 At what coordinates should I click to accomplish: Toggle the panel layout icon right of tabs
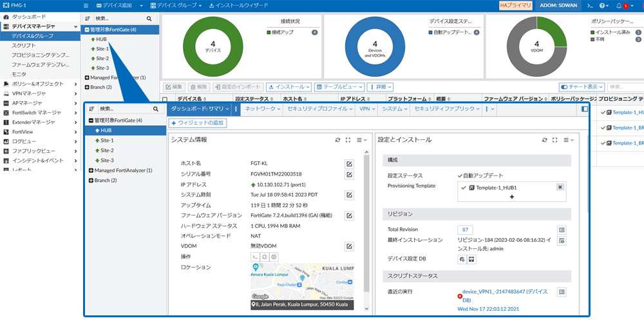point(585,109)
